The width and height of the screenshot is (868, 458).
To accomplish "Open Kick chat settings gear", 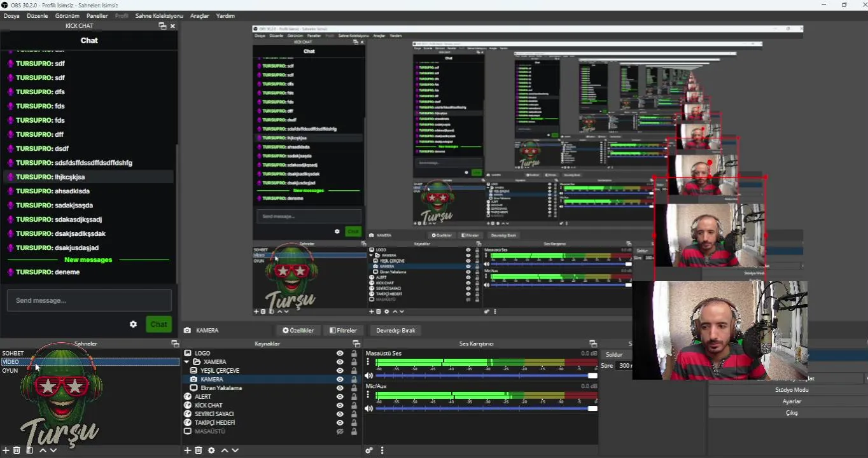I will 133,324.
